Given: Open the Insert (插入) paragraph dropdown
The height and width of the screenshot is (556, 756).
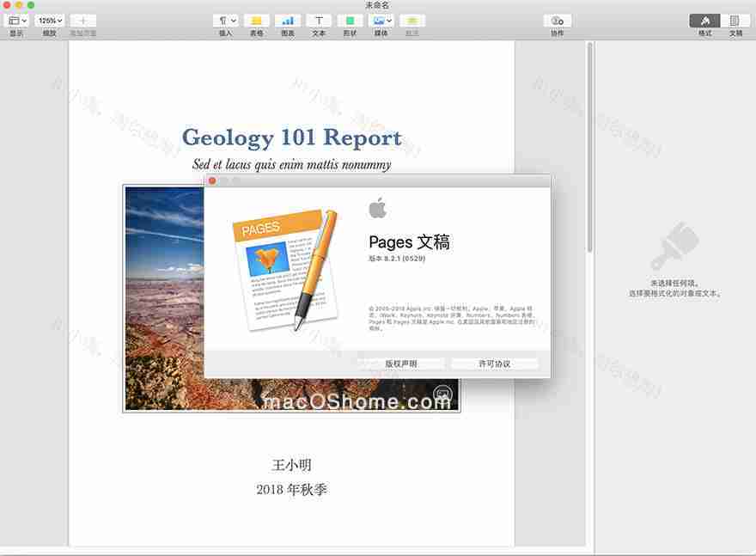Looking at the screenshot, I should pos(226,21).
